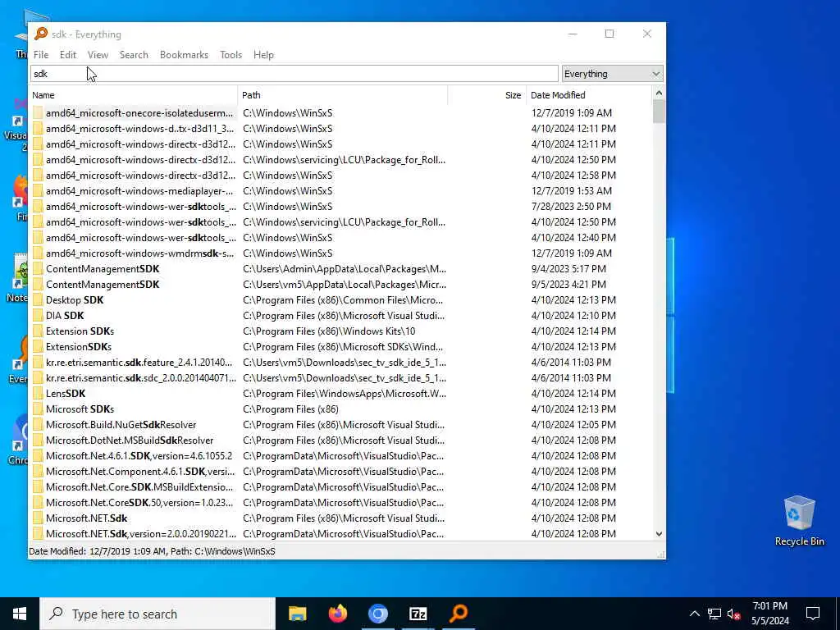Open the Search menu
Screen dimensions: 840x630
point(134,55)
